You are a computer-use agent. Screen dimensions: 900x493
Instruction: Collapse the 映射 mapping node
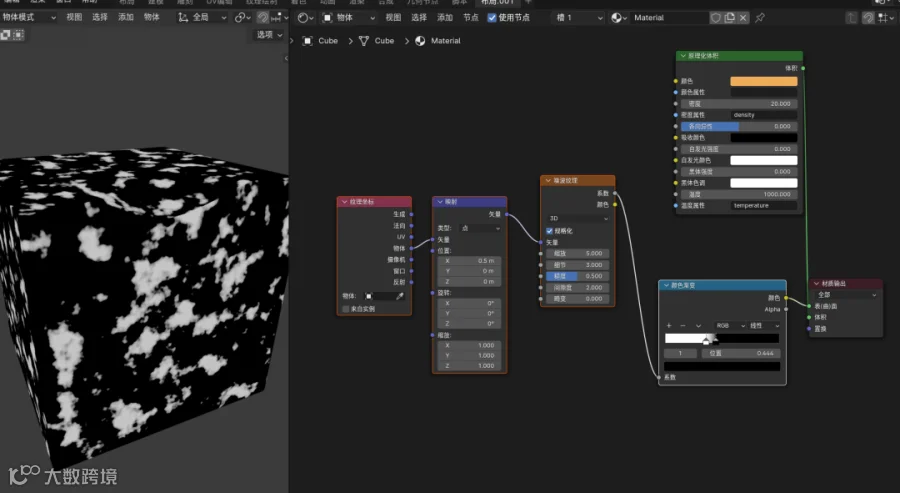click(x=440, y=202)
